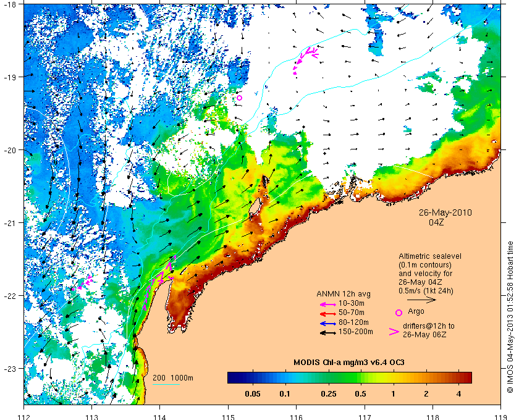Click the colorbar tick label 0.25

(328, 394)
